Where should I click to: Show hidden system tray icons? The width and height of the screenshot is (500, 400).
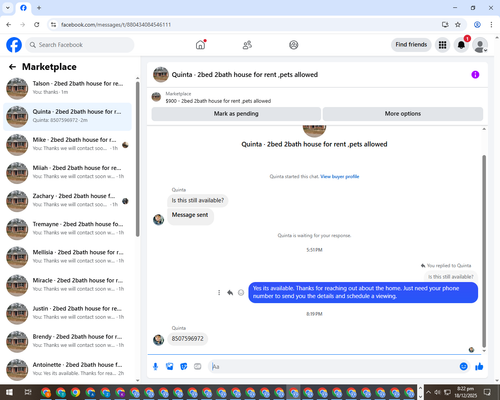pos(428,392)
